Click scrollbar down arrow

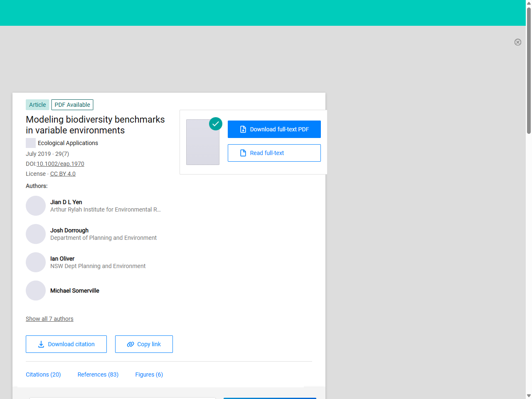(529, 396)
